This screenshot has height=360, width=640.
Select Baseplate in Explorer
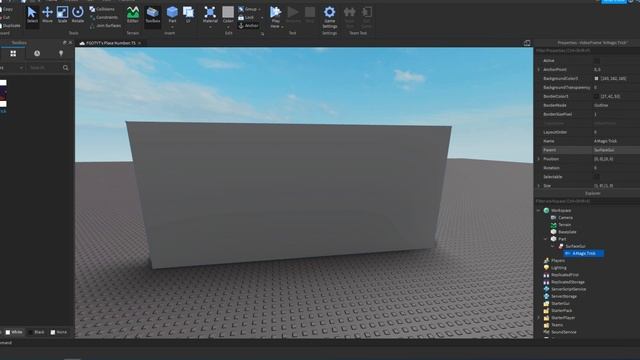563,232
